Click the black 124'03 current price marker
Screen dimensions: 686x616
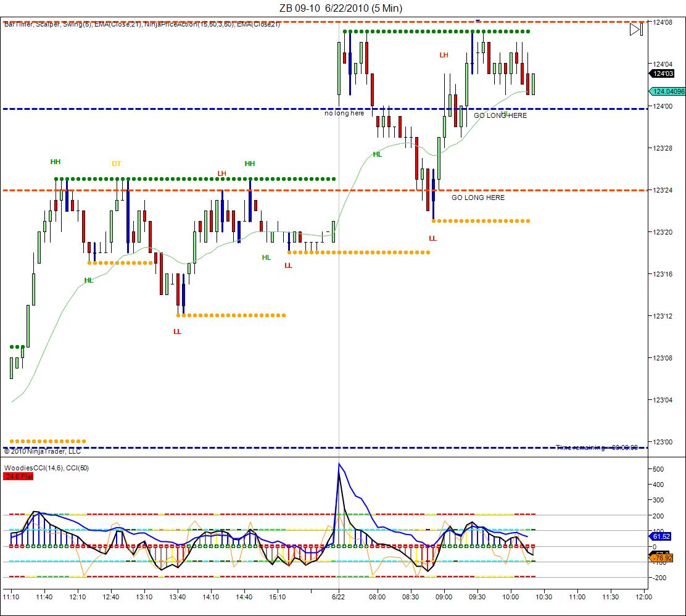662,73
